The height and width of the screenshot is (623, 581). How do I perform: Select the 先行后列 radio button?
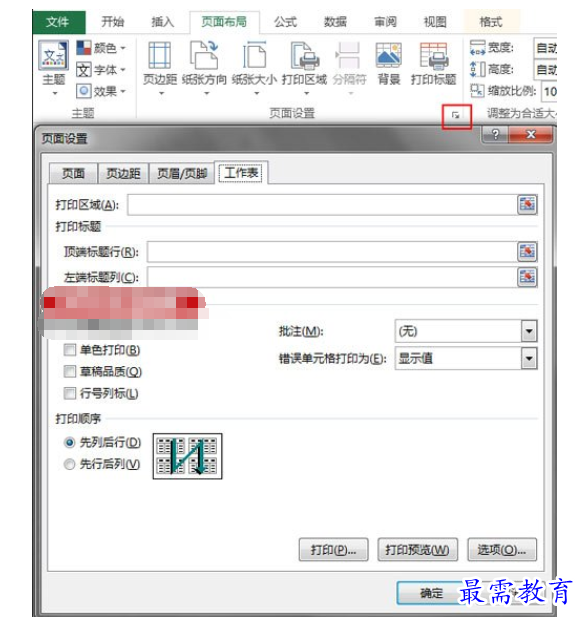click(x=70, y=464)
